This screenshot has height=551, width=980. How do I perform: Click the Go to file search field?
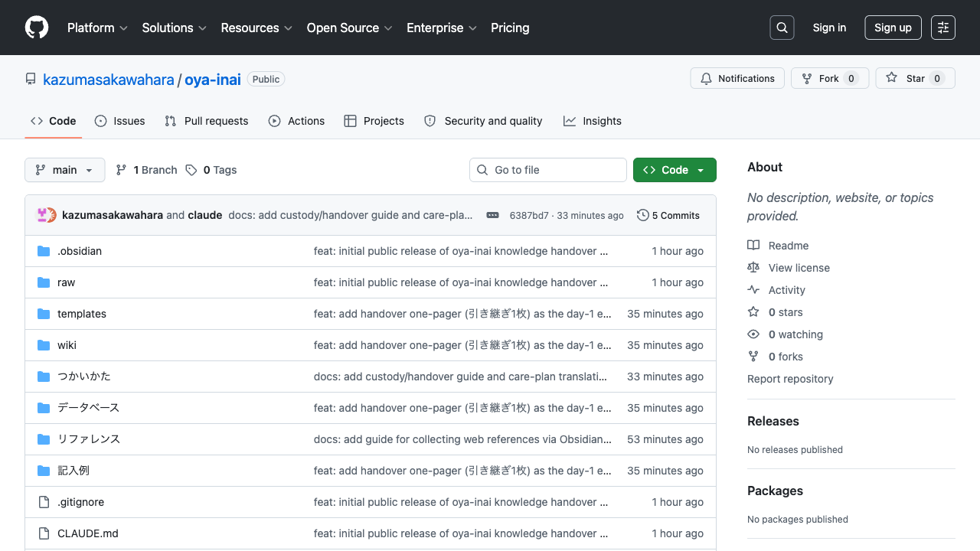pos(548,170)
